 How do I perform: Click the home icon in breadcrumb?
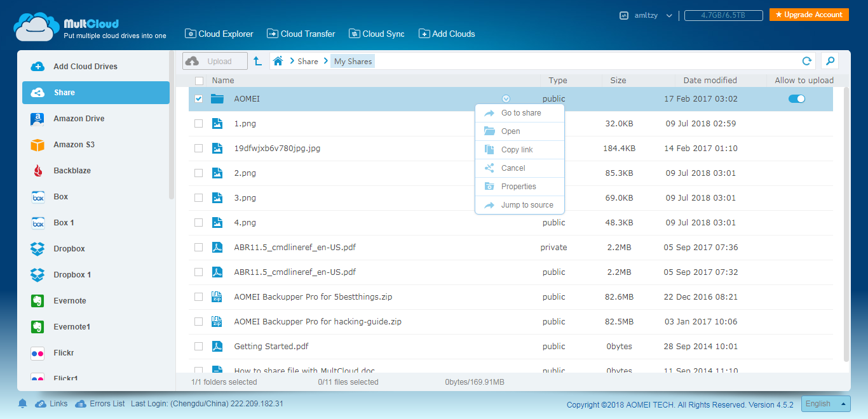click(278, 61)
